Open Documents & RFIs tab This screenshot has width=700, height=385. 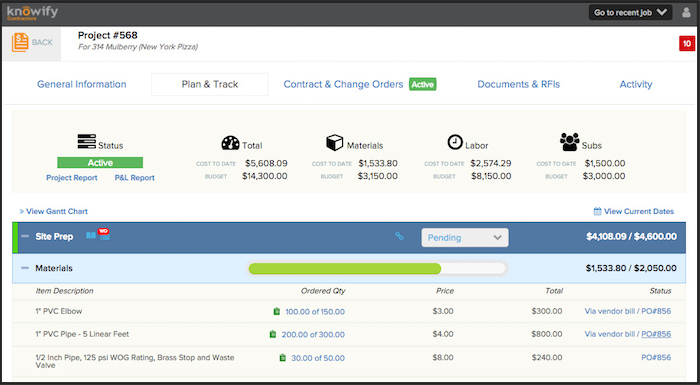(x=518, y=84)
